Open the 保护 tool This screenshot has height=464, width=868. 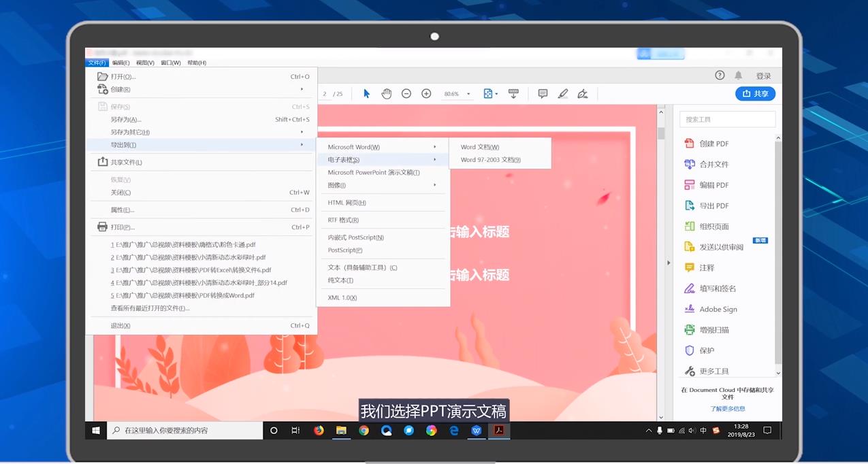[x=699, y=350]
